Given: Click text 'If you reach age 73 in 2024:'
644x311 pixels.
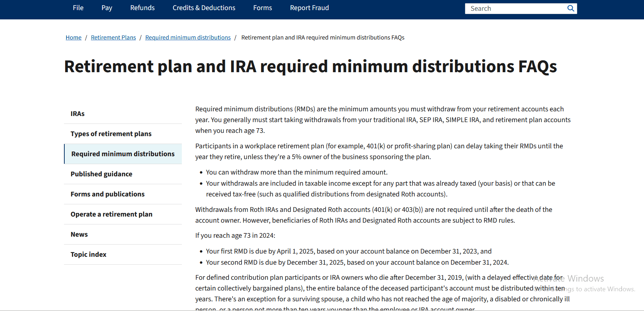Looking at the screenshot, I should click(x=235, y=236).
